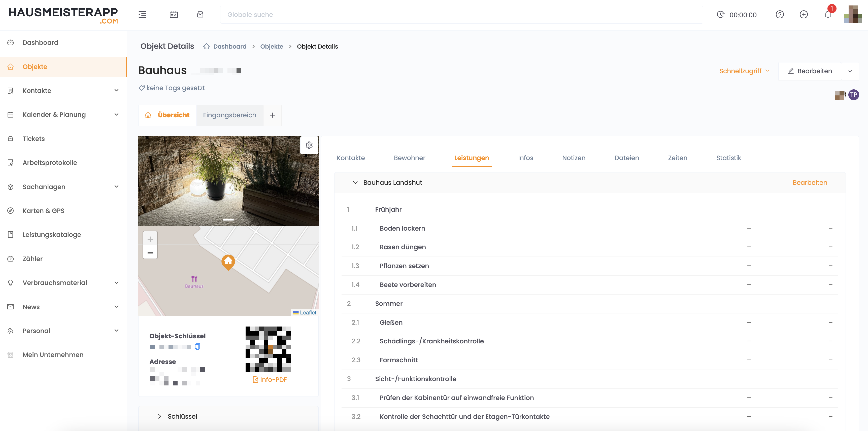
Task: Expand the Schlüssel section
Action: point(160,416)
